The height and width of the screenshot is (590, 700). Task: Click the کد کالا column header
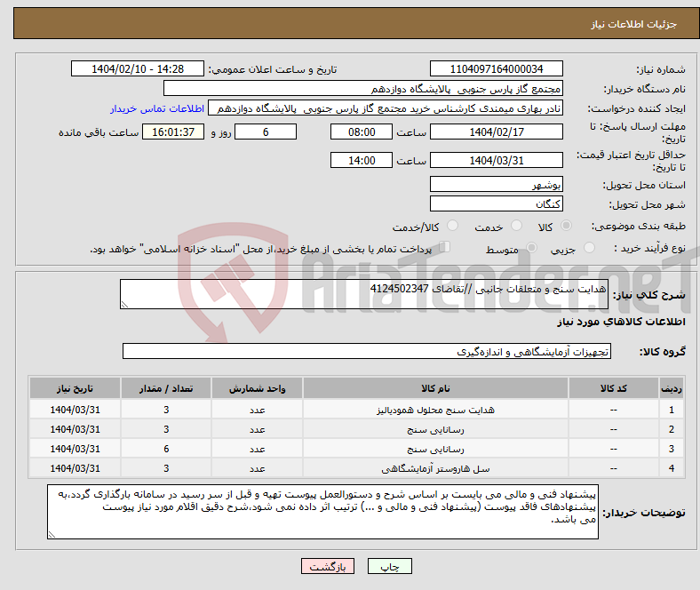(x=614, y=388)
